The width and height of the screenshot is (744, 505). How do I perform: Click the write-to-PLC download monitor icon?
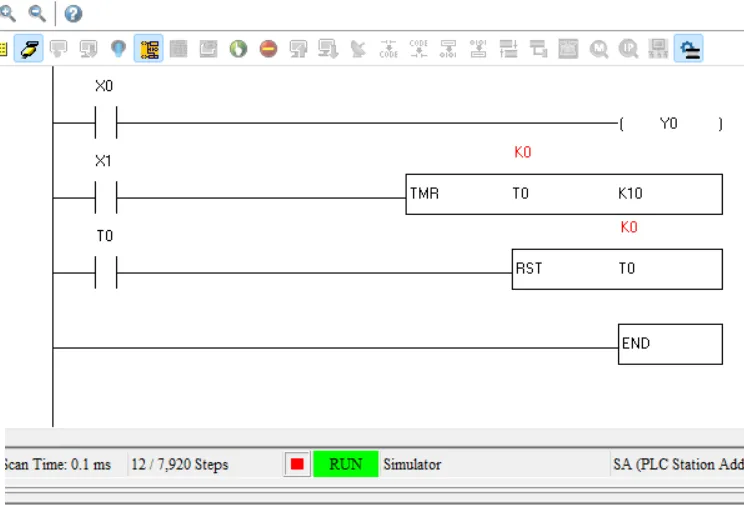point(328,48)
